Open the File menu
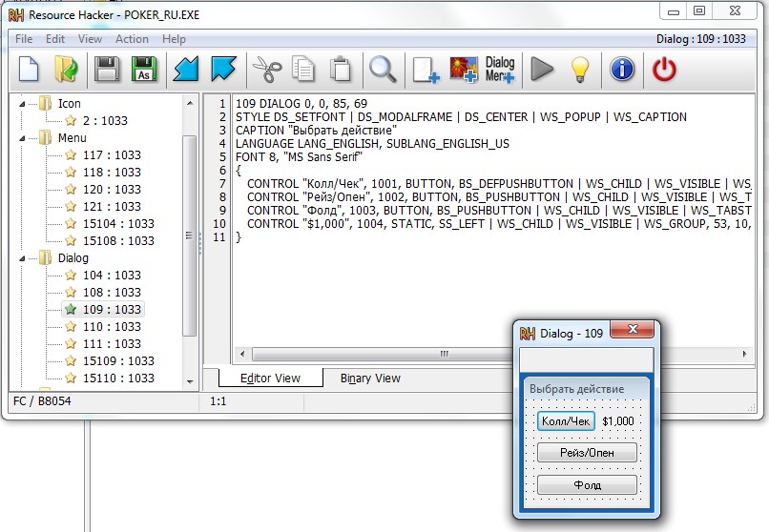The image size is (769, 532). 24,39
